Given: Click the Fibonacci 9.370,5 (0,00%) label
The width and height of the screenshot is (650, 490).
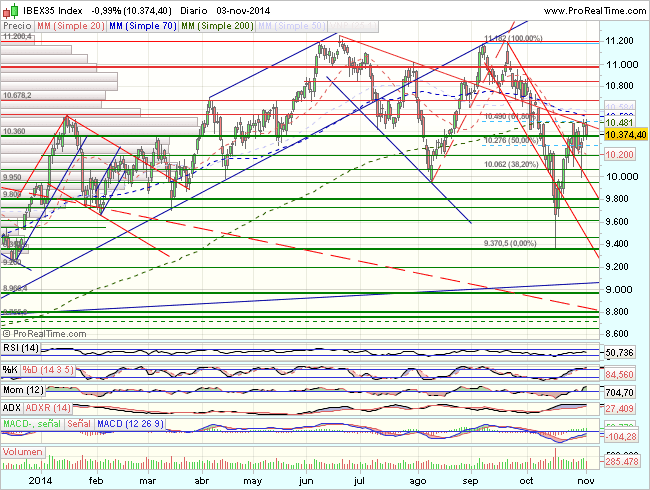Looking at the screenshot, I should pyautogui.click(x=510, y=243).
